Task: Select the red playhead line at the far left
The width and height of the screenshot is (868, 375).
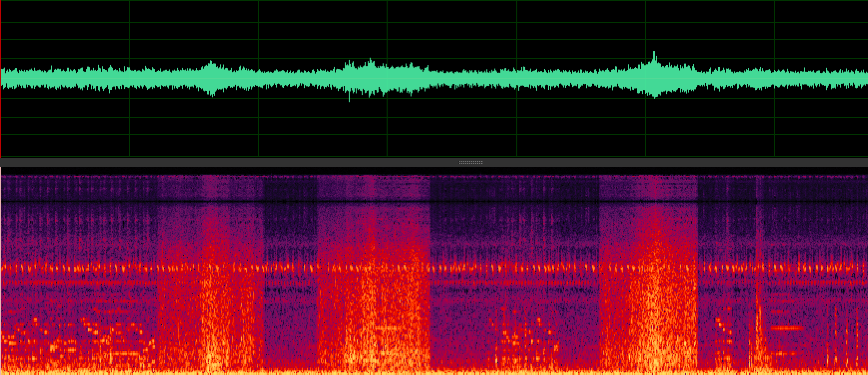Action: [1, 81]
